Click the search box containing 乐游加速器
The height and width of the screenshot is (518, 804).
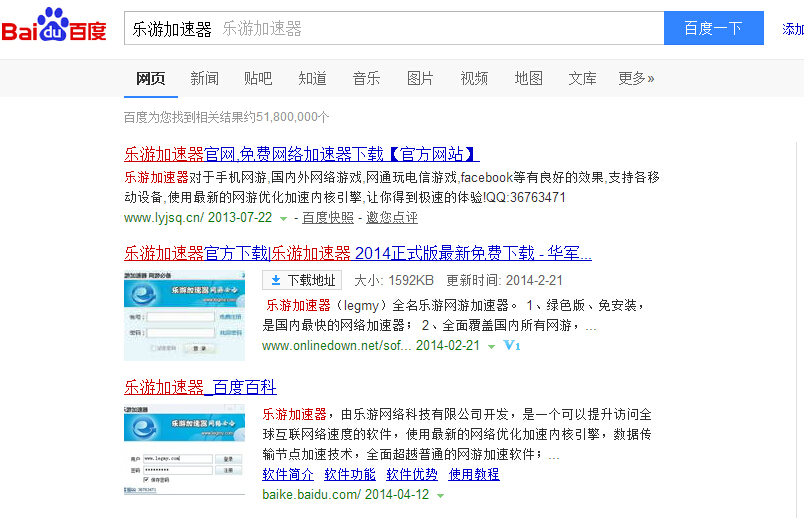tap(394, 28)
